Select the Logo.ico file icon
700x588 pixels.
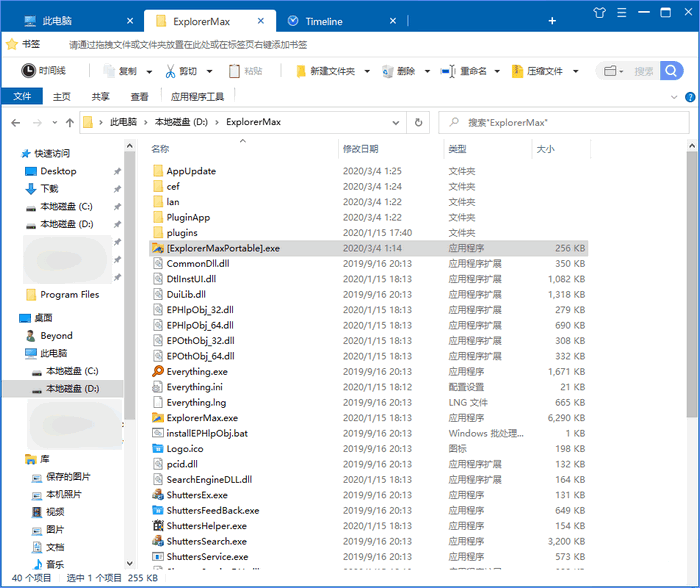coord(158,448)
